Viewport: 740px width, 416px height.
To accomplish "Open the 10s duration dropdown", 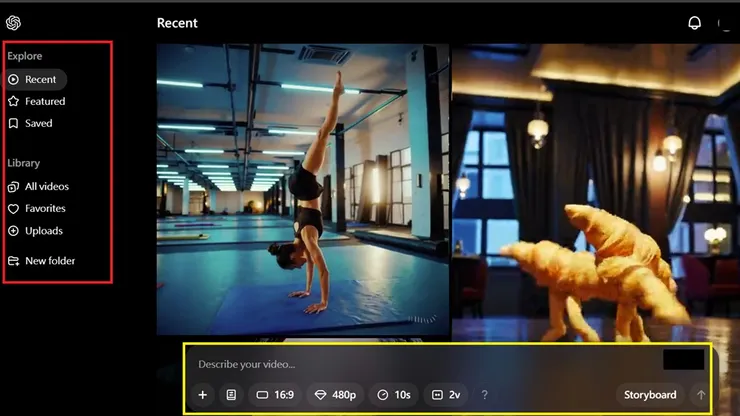I will [x=394, y=395].
